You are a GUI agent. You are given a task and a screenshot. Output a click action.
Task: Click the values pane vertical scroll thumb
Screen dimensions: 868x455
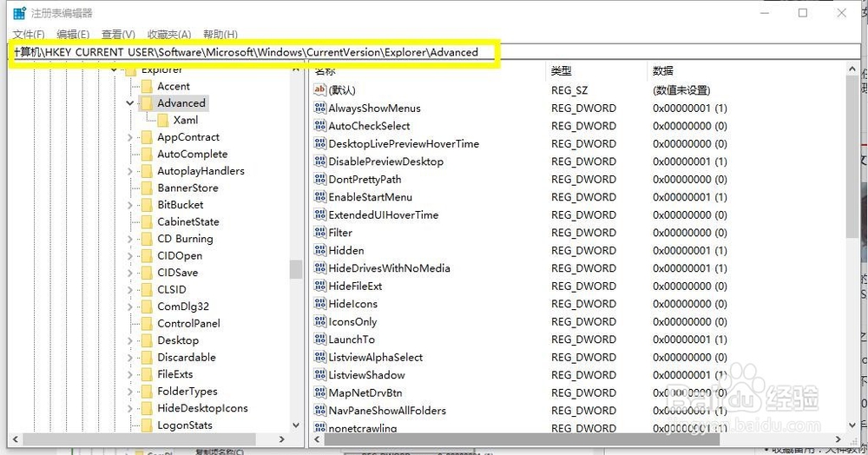pyautogui.click(x=852, y=156)
